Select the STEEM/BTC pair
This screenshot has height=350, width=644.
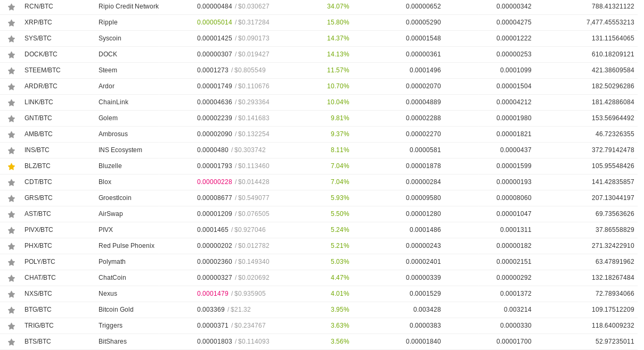pyautogui.click(x=43, y=70)
